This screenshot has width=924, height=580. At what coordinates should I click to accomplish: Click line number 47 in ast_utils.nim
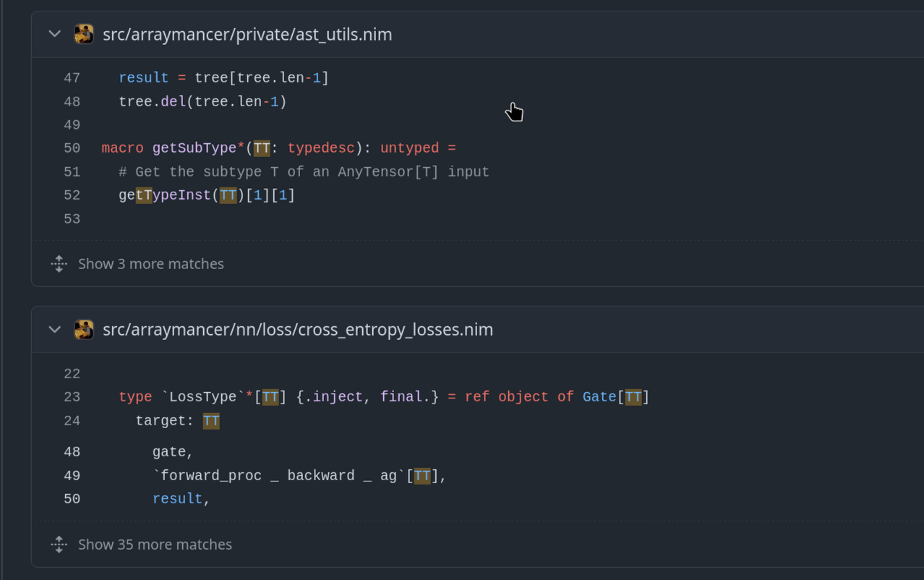tap(72, 78)
